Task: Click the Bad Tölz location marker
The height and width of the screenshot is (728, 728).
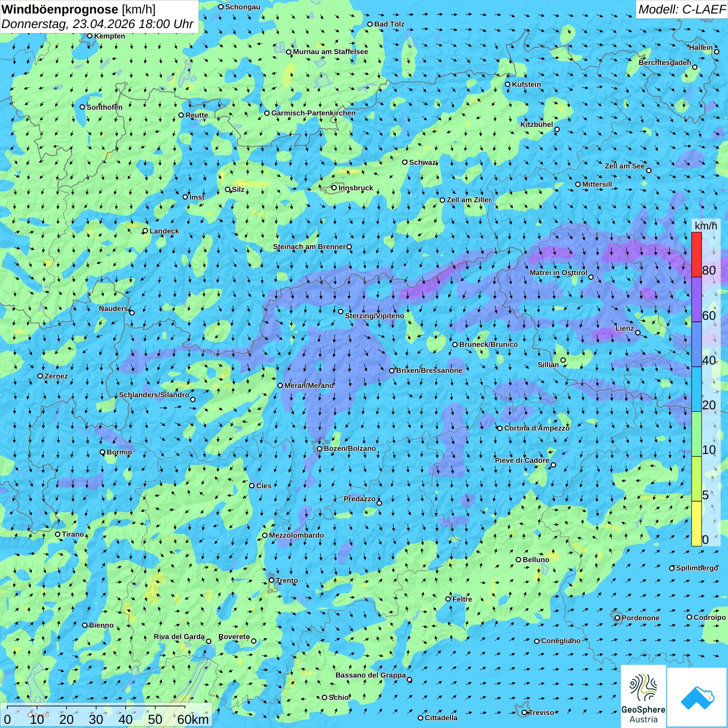Action: point(370,24)
